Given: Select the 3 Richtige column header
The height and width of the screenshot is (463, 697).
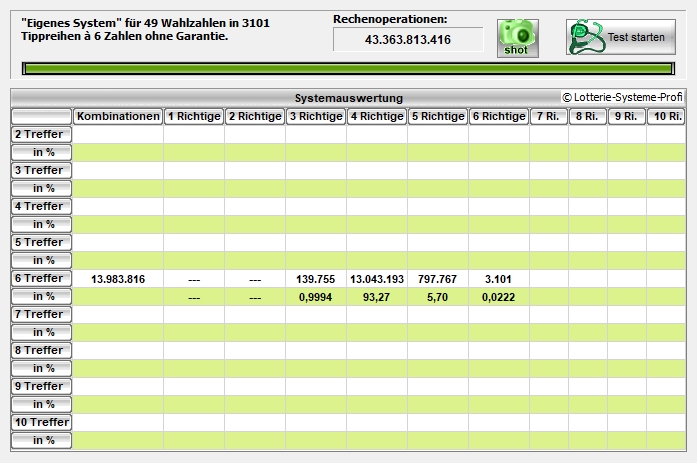Looking at the screenshot, I should (316, 116).
